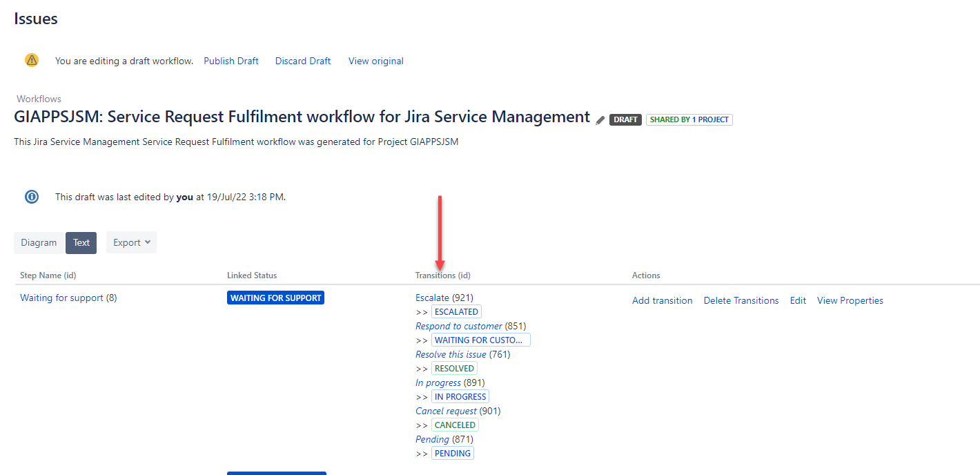
Task: Select the Text view tab
Action: point(81,242)
